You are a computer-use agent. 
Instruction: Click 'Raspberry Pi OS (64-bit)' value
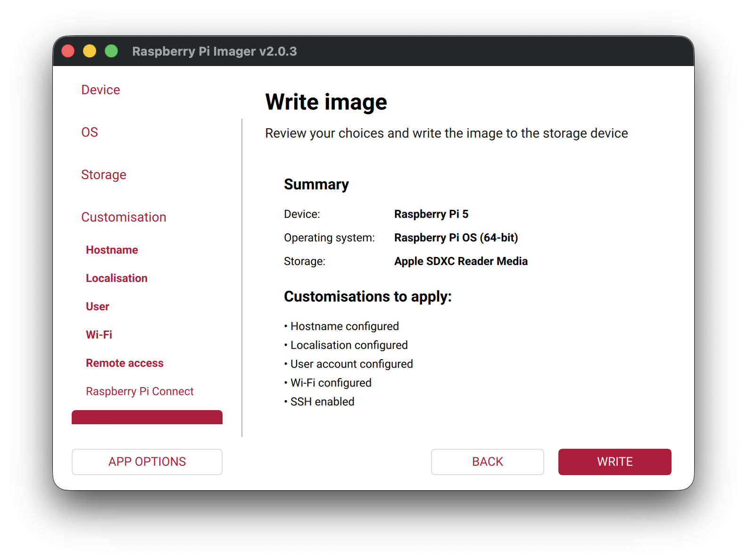click(456, 238)
